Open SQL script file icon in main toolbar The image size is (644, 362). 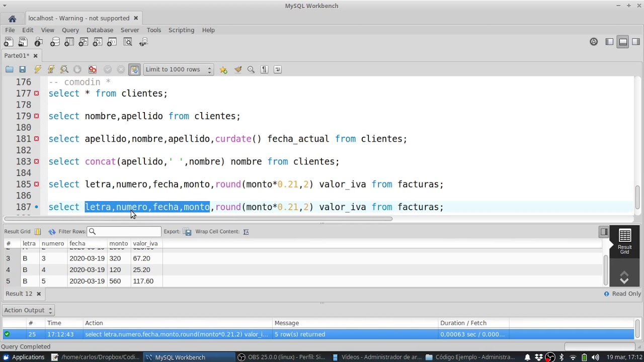(x=23, y=42)
